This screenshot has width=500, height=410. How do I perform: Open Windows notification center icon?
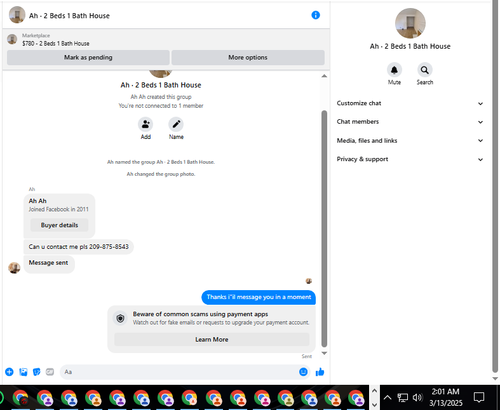click(x=479, y=397)
